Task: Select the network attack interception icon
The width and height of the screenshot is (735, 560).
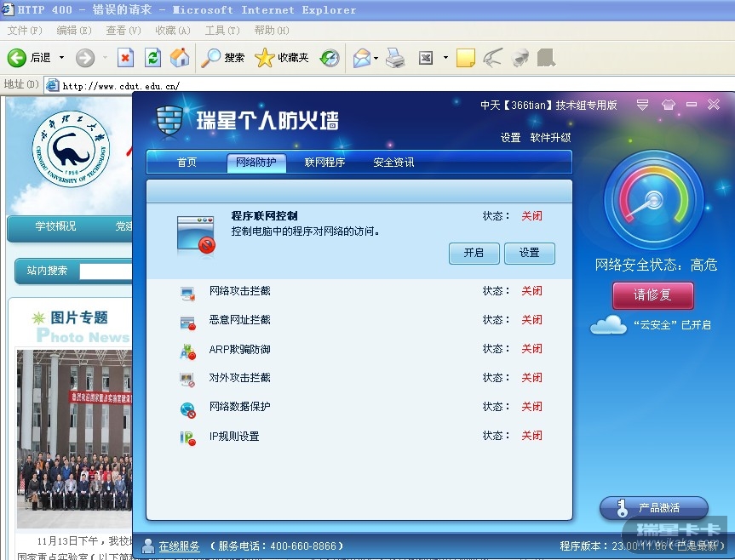Action: tap(187, 294)
